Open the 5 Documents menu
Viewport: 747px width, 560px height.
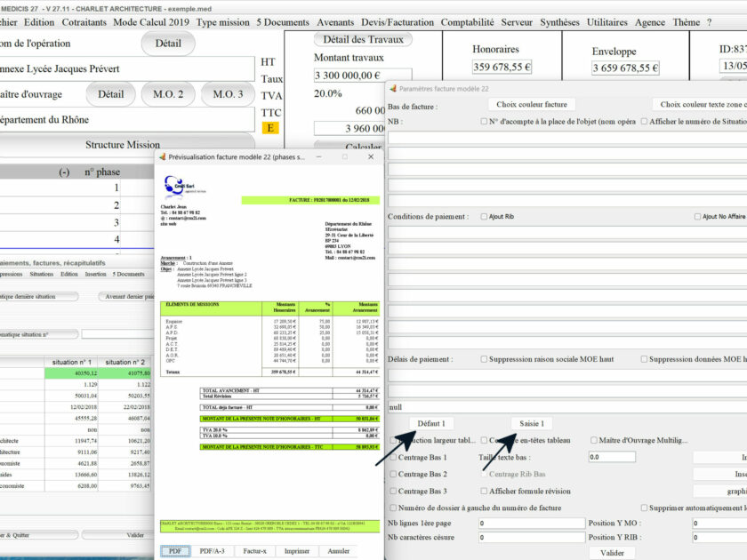[283, 22]
